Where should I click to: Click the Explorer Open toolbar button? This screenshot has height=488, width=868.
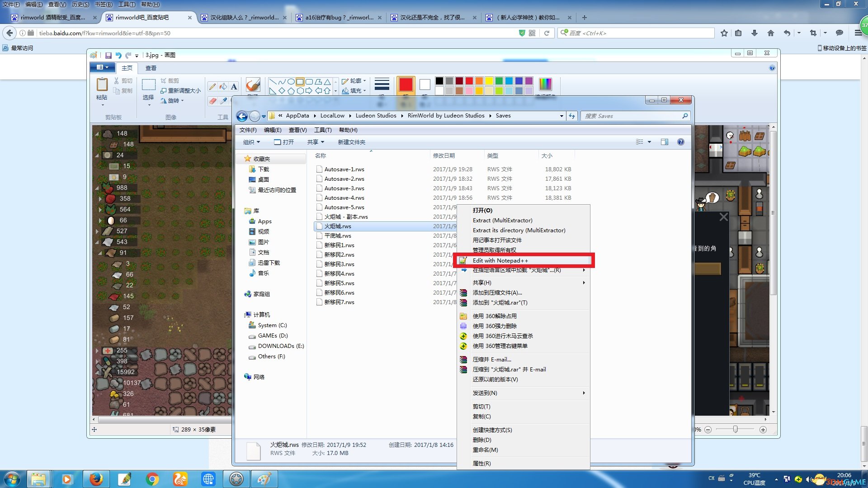point(283,142)
